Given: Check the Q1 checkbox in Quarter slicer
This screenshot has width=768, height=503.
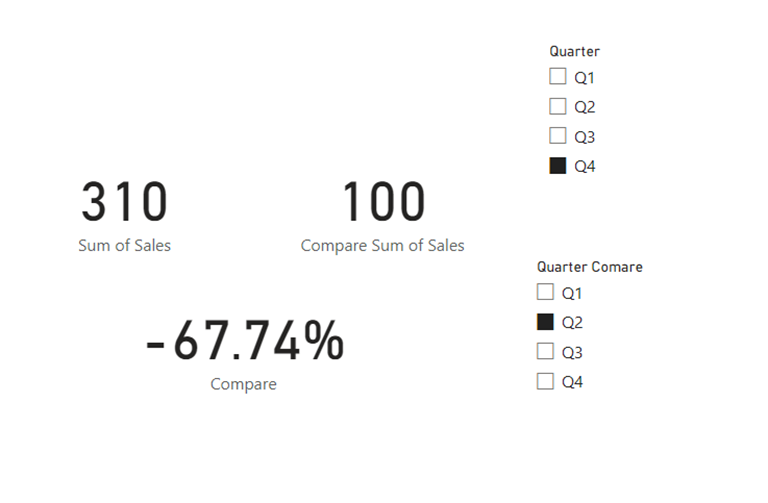Looking at the screenshot, I should click(x=558, y=77).
